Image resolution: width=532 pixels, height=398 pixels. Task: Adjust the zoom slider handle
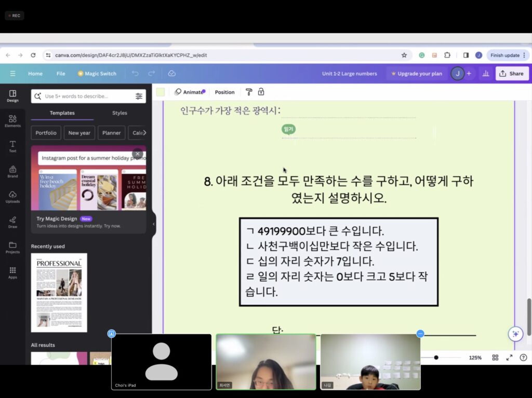[436, 358]
